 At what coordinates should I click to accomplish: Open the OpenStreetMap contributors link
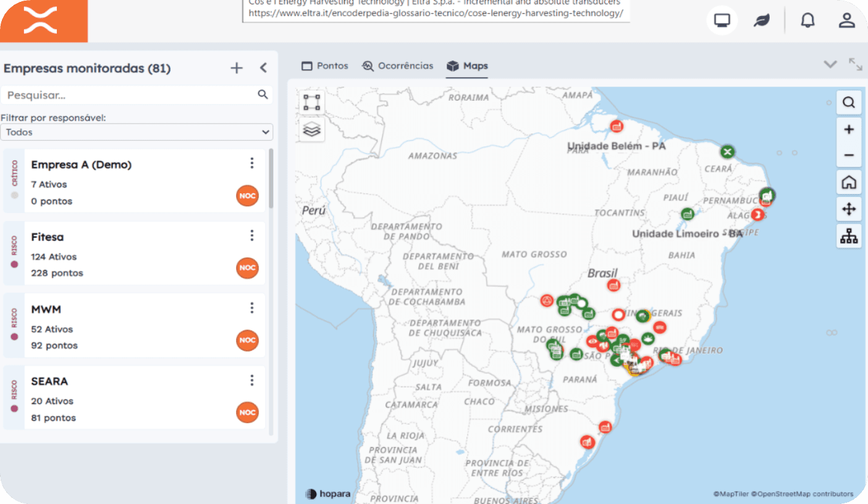click(803, 493)
